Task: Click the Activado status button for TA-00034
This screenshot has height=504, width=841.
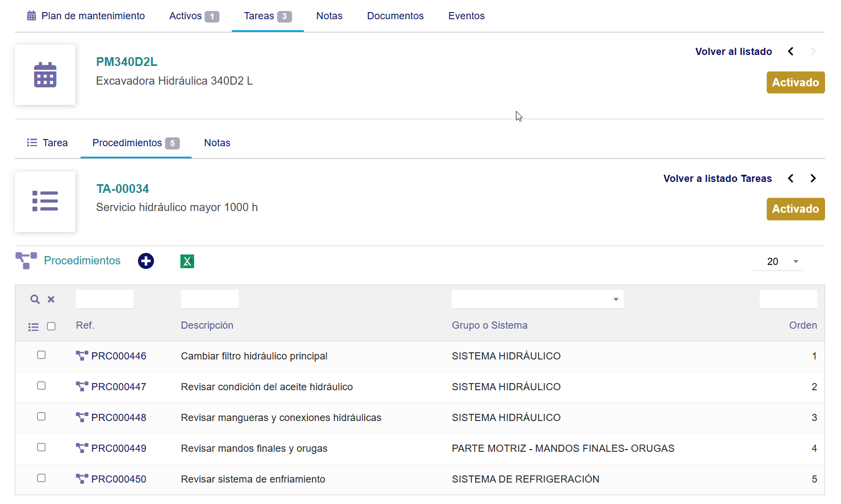Action: [795, 209]
